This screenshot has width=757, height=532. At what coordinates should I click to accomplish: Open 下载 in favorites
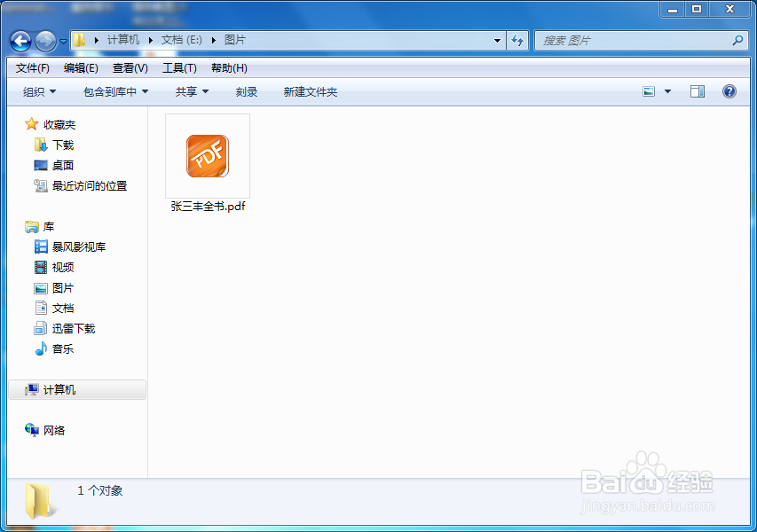54,145
